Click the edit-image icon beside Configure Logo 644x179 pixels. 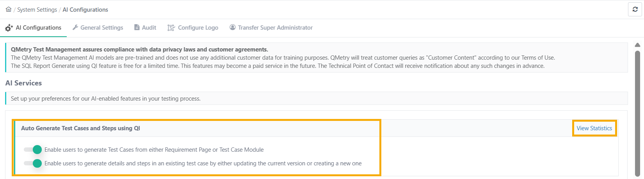point(171,28)
